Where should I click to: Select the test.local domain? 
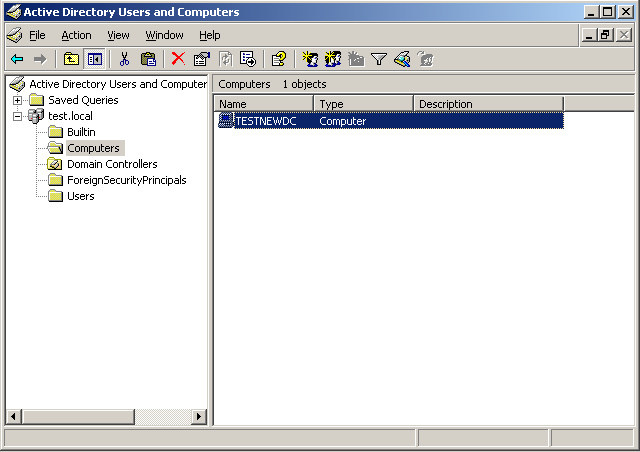tap(70, 116)
